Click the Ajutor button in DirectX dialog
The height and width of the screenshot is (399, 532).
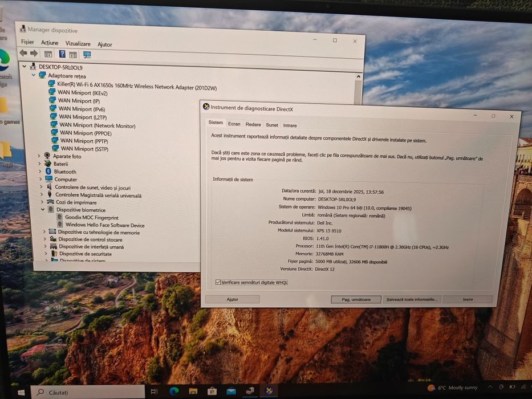click(233, 299)
